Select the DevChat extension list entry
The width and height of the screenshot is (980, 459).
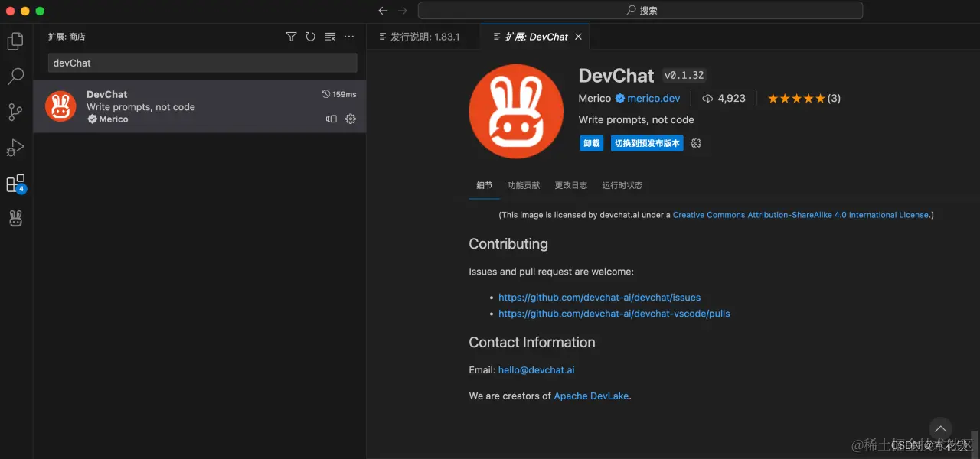click(x=199, y=106)
